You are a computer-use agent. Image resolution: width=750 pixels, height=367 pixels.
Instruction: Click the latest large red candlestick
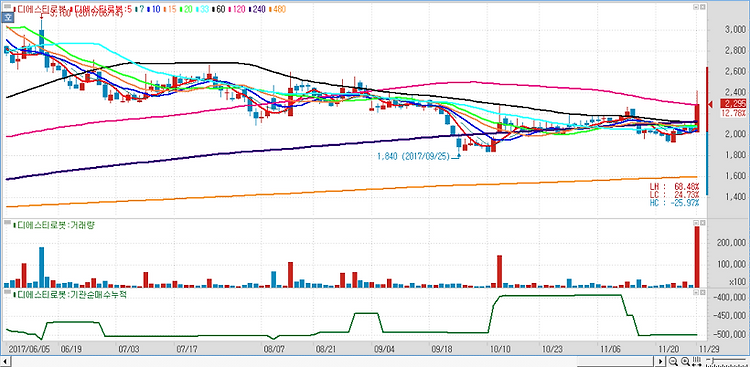click(x=697, y=118)
